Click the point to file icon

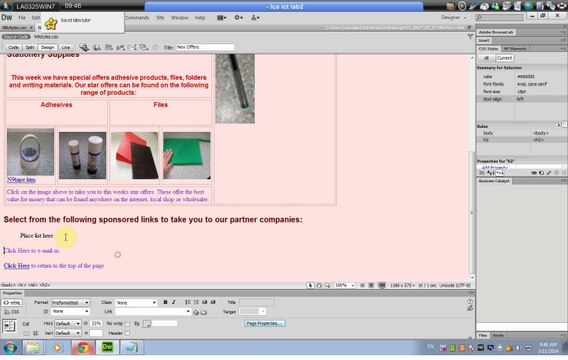click(x=196, y=312)
